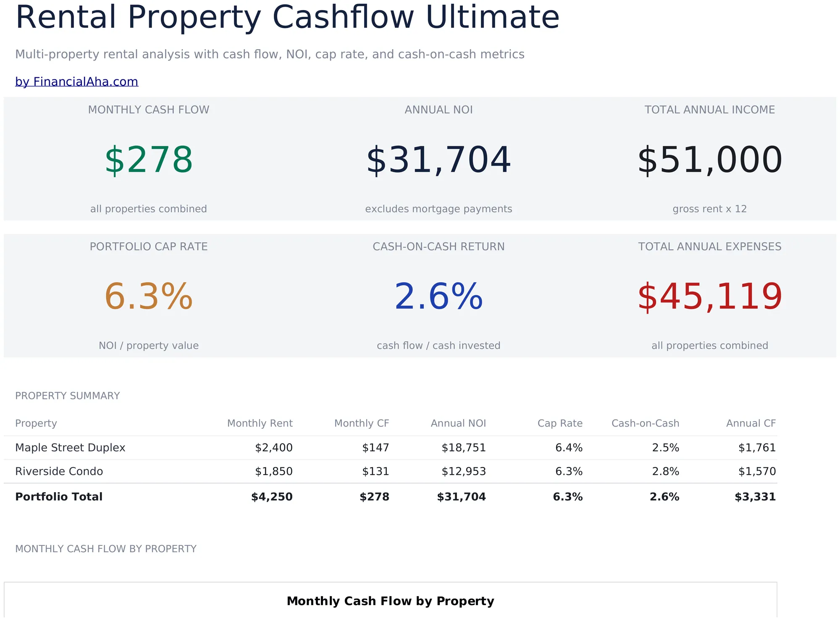
Task: Click the Monthly Rent column header
Action: (260, 423)
